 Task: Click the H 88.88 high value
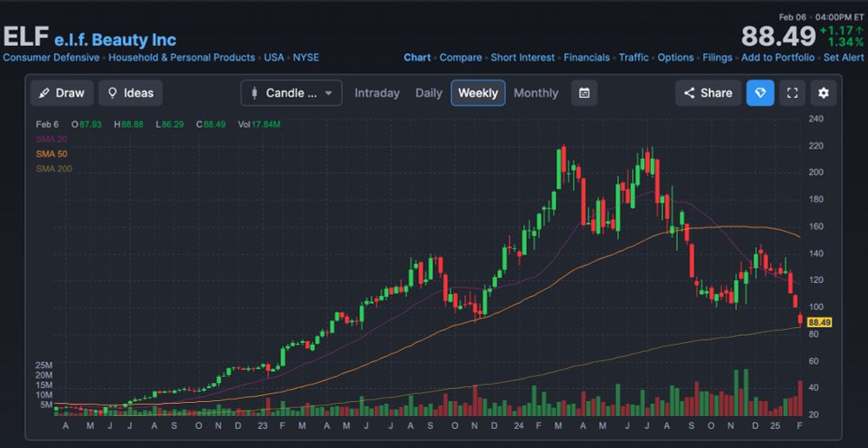[x=128, y=125]
